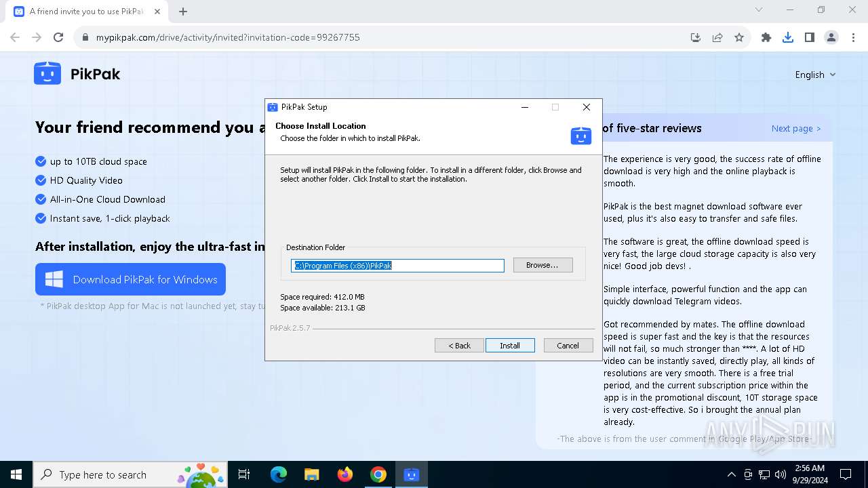
Task: Open Firefox from the taskbar
Action: 345,474
